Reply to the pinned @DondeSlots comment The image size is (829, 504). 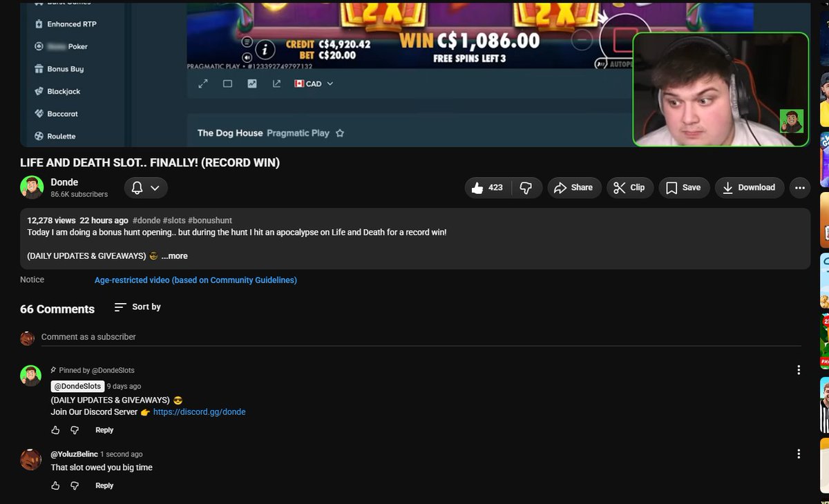tap(104, 430)
